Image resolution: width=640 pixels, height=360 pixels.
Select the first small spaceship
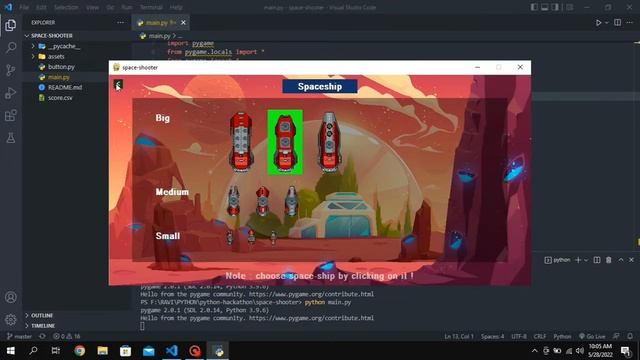click(229, 237)
